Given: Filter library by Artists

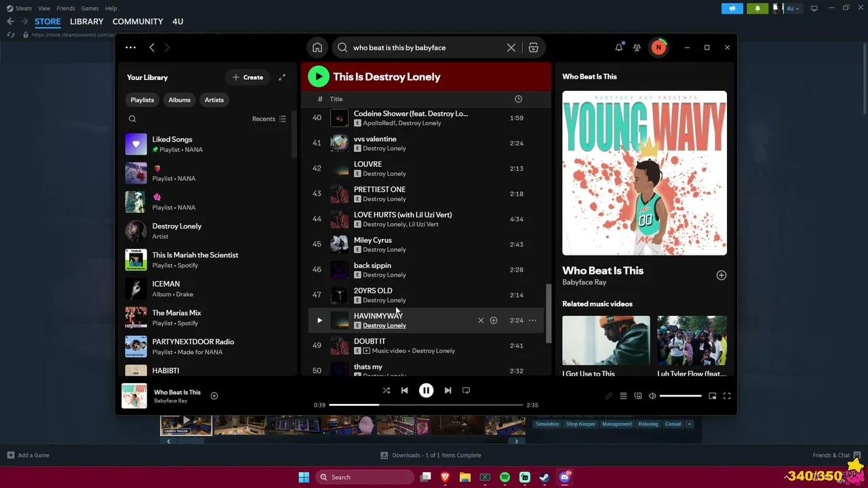Looking at the screenshot, I should 214,100.
